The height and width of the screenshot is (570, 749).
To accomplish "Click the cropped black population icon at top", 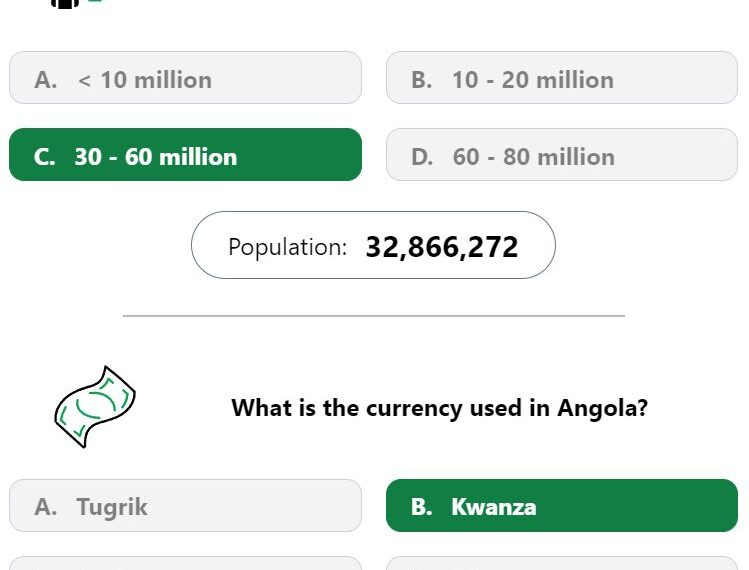I will pos(65,4).
